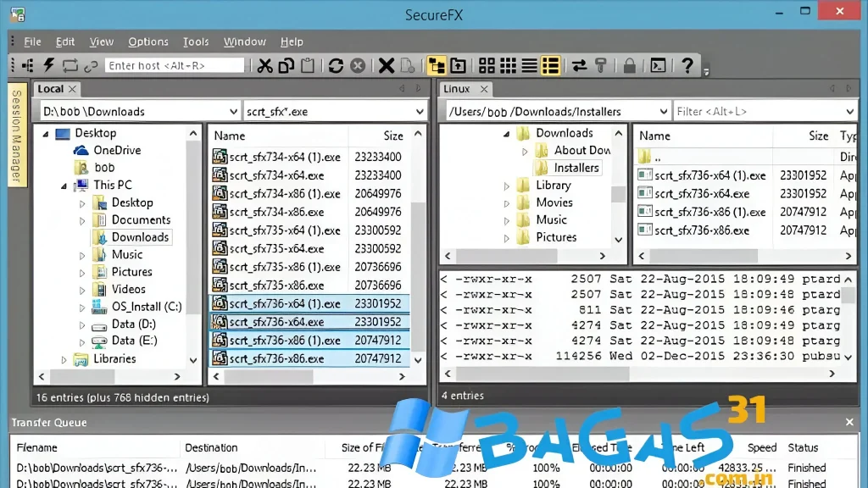Click the Up one folder icon
The image size is (868, 488).
pos(458,66)
